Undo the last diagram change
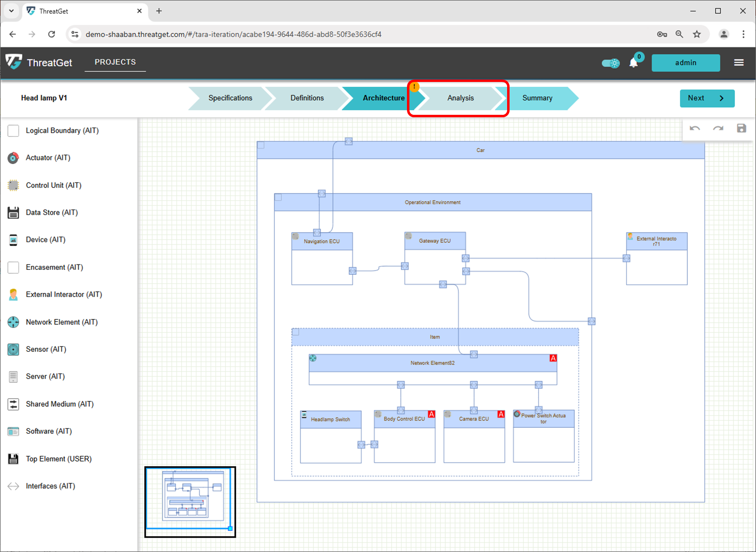The height and width of the screenshot is (552, 756). click(695, 129)
